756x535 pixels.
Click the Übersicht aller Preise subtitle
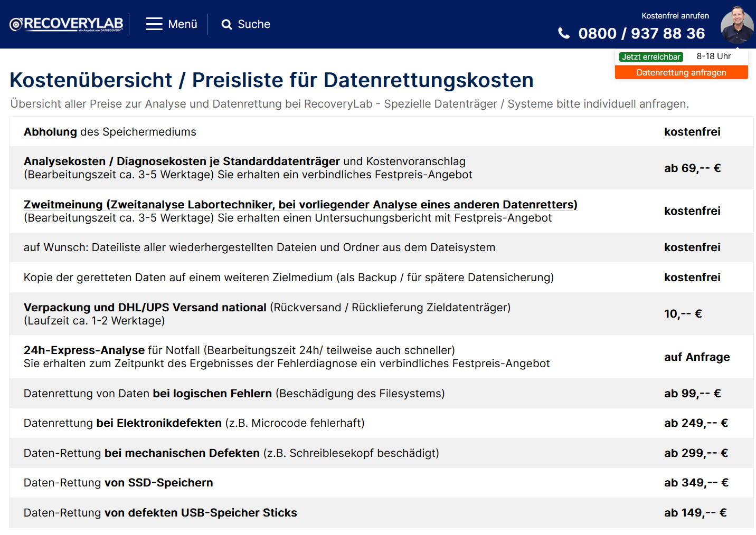tap(349, 104)
